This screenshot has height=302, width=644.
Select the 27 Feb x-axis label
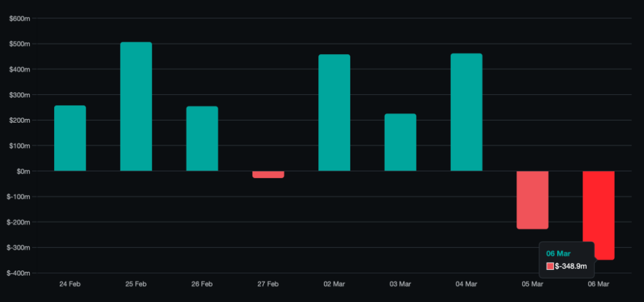[268, 284]
